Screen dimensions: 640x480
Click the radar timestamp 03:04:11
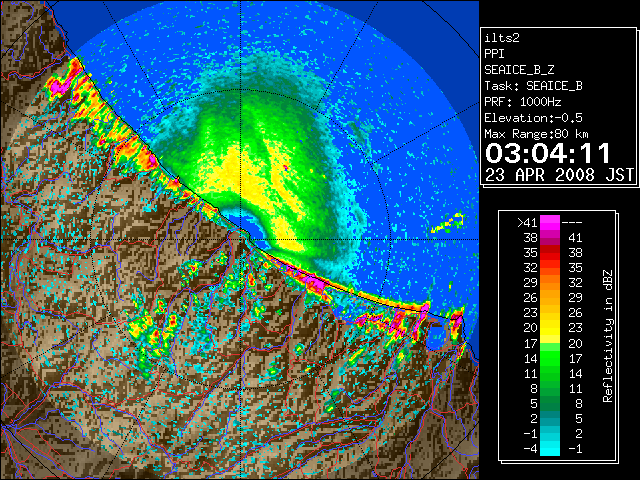pos(548,153)
